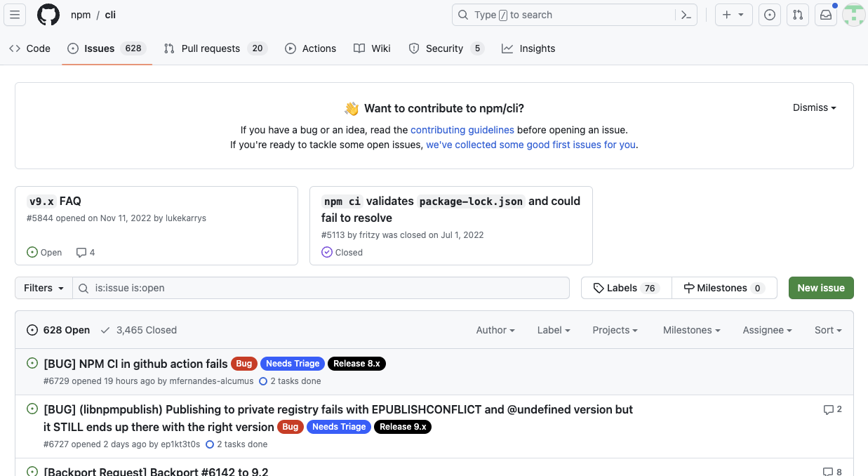Open the Dismiss dropdown in the banner

[x=814, y=107]
